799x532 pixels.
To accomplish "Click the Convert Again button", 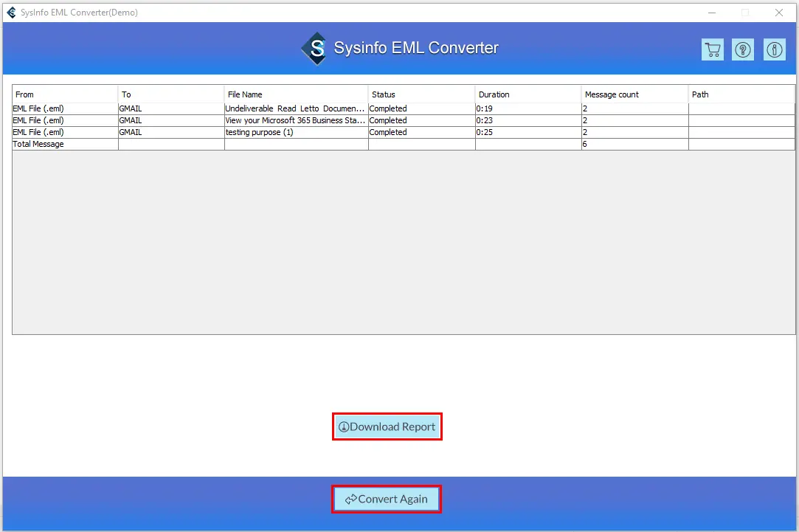I will [x=387, y=499].
